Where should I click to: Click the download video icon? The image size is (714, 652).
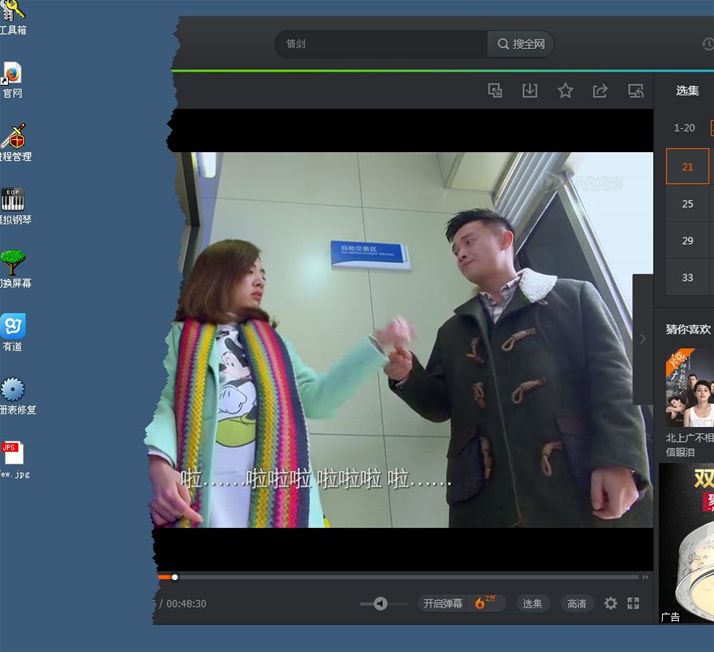click(530, 91)
